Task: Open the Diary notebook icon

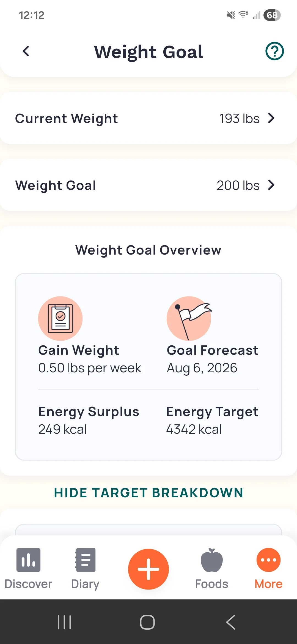Action: [x=85, y=560]
